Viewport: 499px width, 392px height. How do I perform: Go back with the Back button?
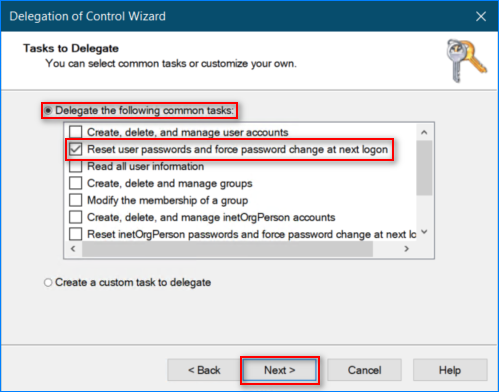click(204, 370)
